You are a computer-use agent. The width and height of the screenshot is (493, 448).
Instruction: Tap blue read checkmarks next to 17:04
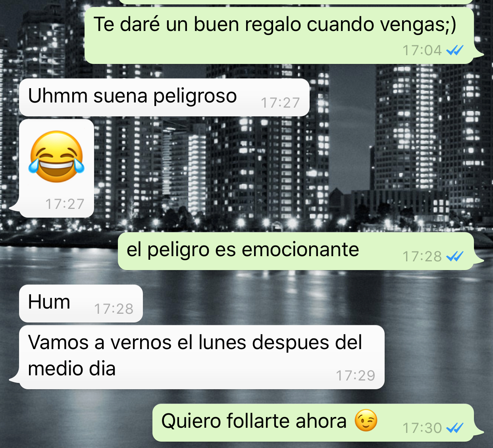pos(455,50)
